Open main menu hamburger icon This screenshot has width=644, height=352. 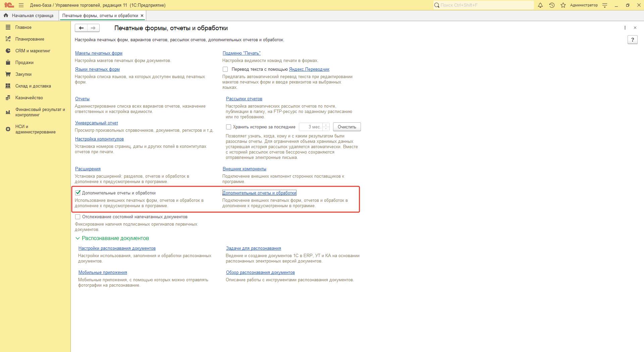coord(21,5)
